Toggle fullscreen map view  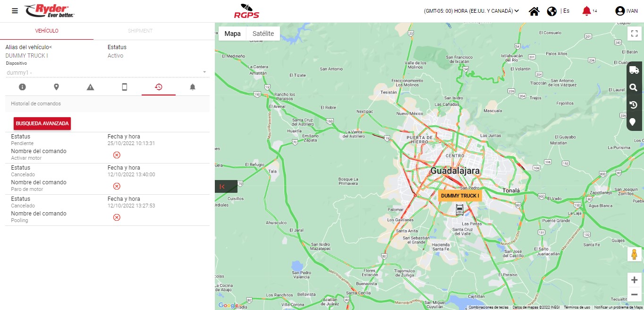[x=634, y=34]
